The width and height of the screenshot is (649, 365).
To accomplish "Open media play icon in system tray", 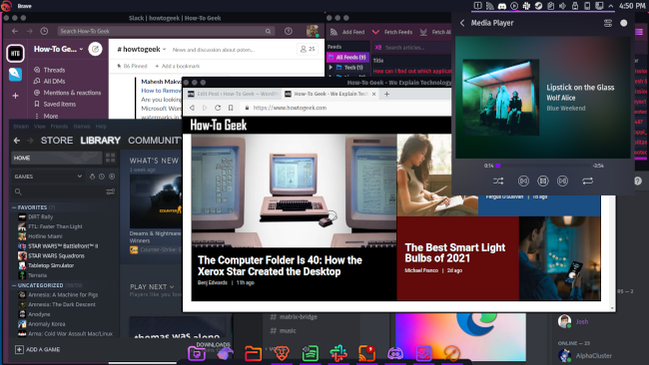I will 514,6.
